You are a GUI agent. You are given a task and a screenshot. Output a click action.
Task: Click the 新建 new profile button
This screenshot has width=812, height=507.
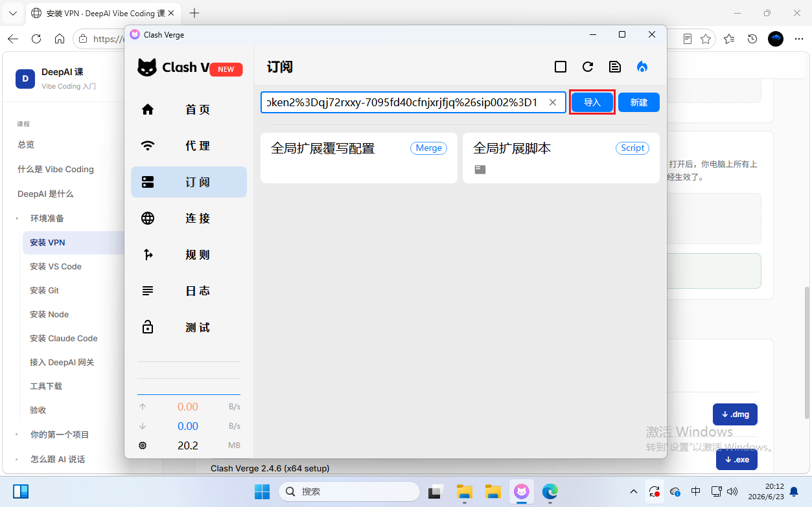639,102
